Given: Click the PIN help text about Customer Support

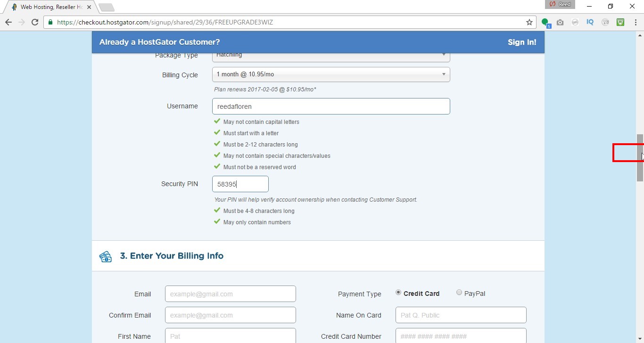Looking at the screenshot, I should (x=315, y=199).
